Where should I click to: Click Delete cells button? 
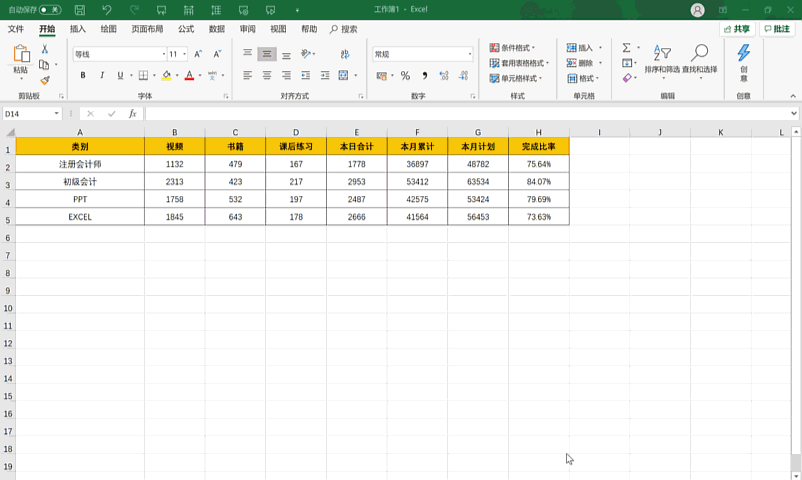pyautogui.click(x=580, y=63)
